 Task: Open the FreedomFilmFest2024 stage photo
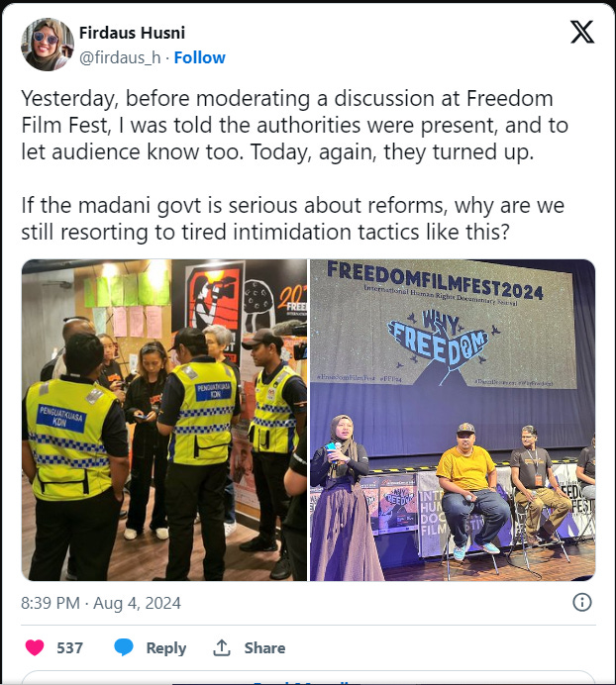(x=453, y=420)
